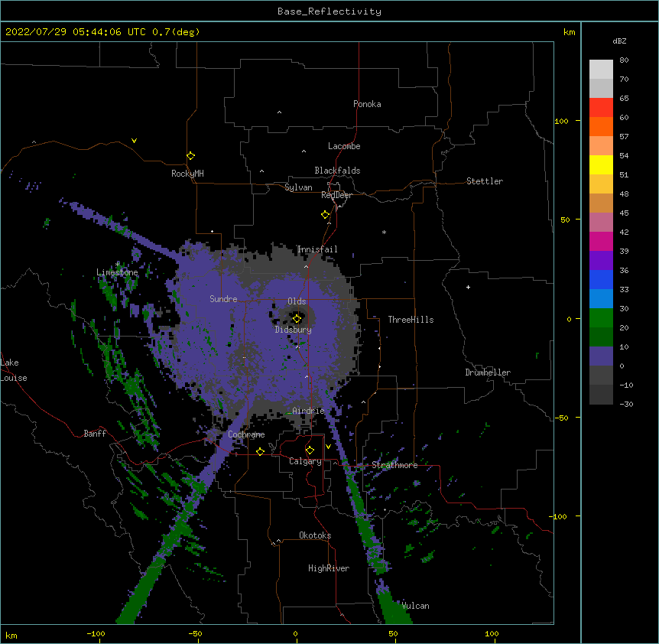
Task: Click the Sundre town label
Action: tap(223, 299)
